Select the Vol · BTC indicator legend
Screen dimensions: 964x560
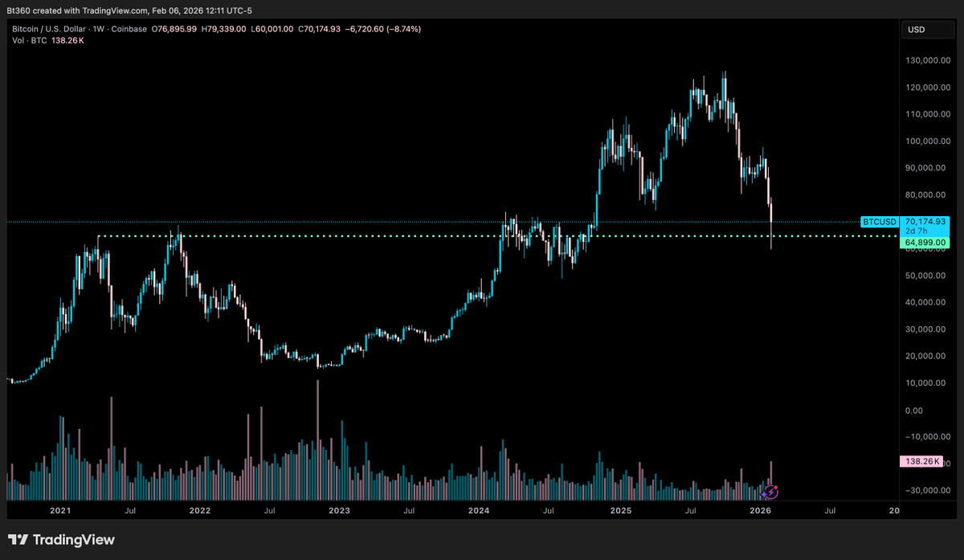click(29, 39)
